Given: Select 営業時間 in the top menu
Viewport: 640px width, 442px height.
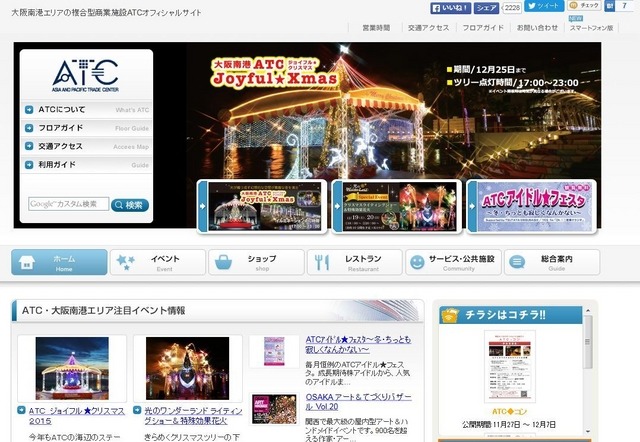Looking at the screenshot, I should pyautogui.click(x=376, y=28).
